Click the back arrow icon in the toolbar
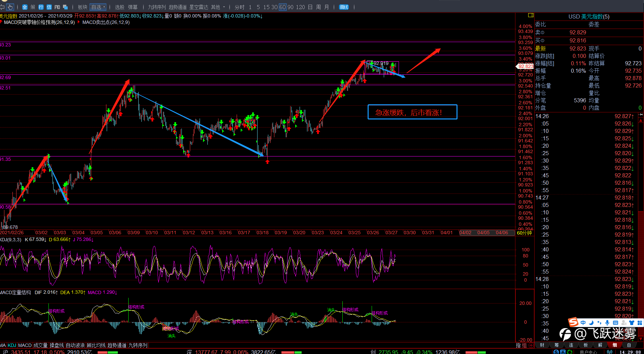644x354 pixels. click(2, 7)
